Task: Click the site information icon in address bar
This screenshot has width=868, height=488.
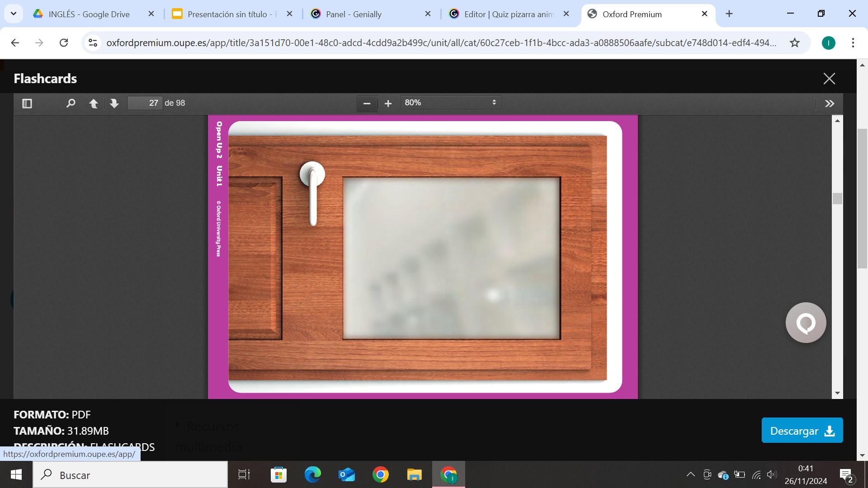Action: pos(93,43)
